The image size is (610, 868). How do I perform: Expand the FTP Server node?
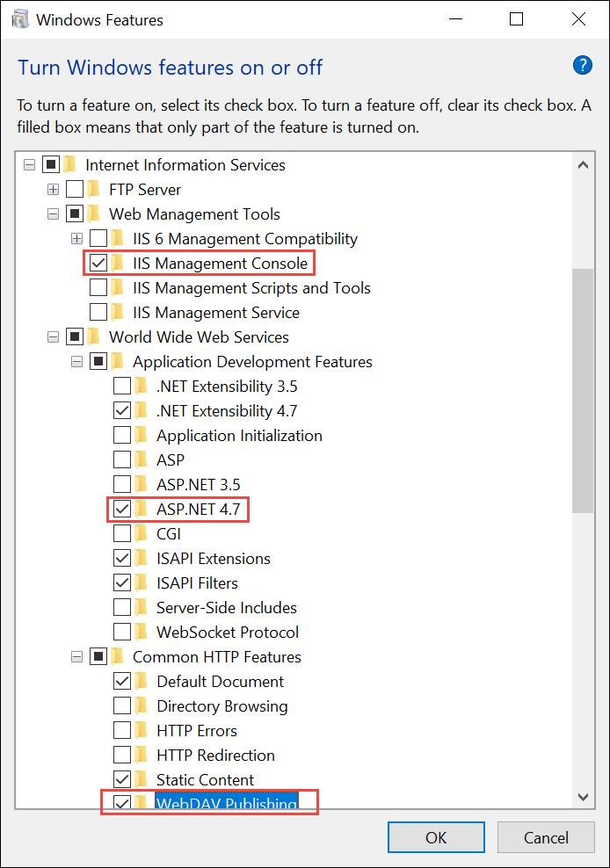[54, 190]
